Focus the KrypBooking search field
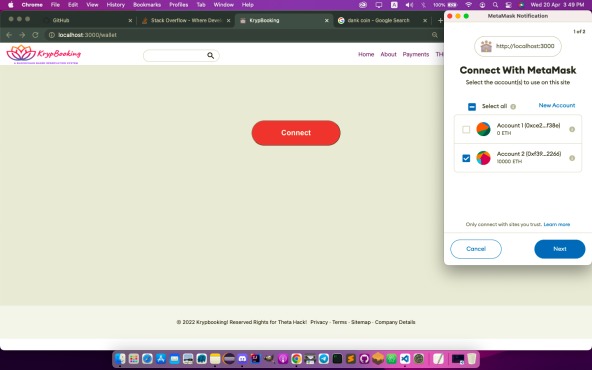This screenshot has height=370, width=592. point(181,56)
